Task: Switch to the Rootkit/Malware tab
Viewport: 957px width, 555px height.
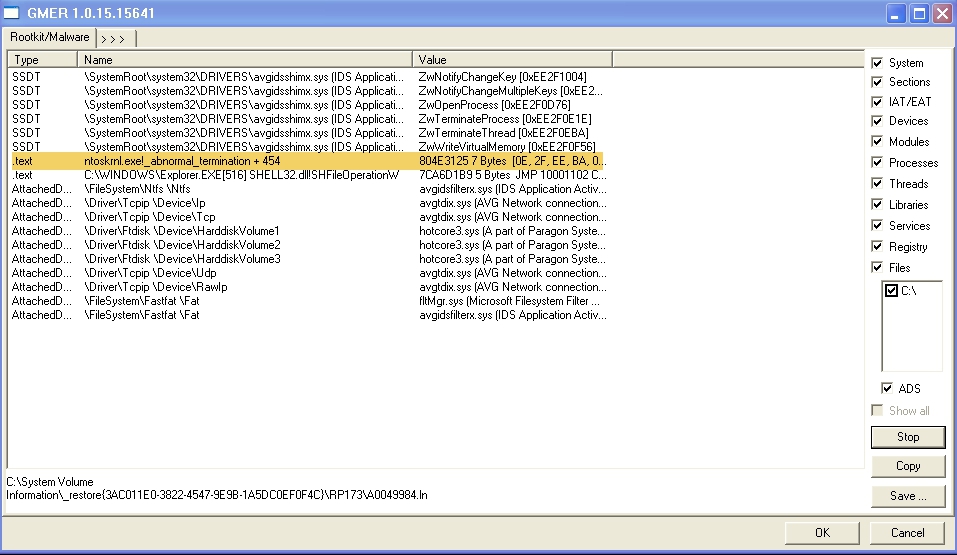Action: coord(49,37)
